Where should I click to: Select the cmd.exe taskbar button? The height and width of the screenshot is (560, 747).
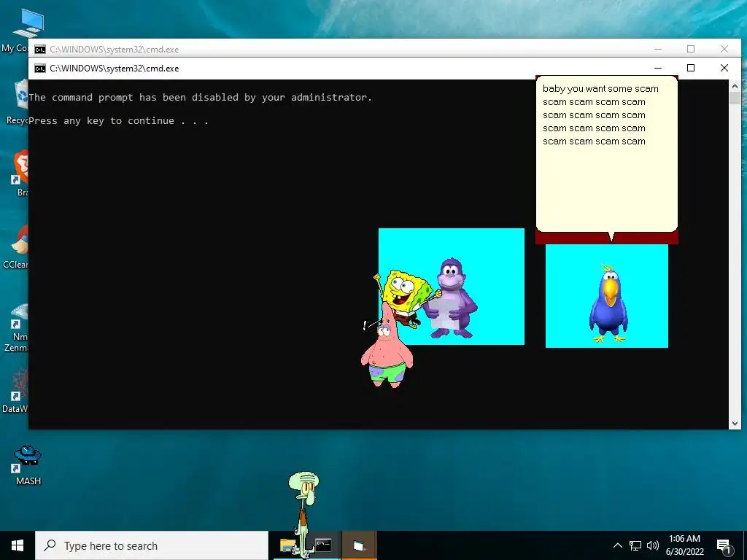[323, 545]
